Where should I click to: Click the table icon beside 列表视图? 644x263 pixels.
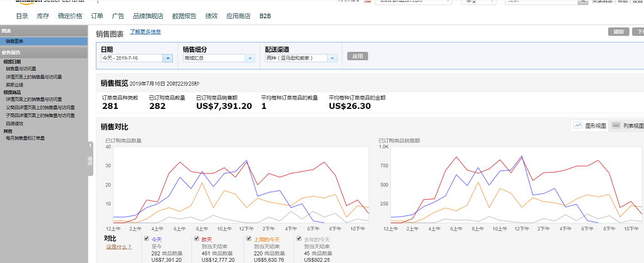(616, 125)
